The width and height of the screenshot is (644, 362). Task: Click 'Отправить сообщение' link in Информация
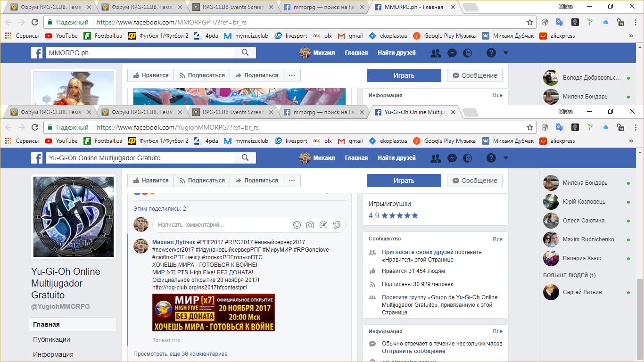413,351
